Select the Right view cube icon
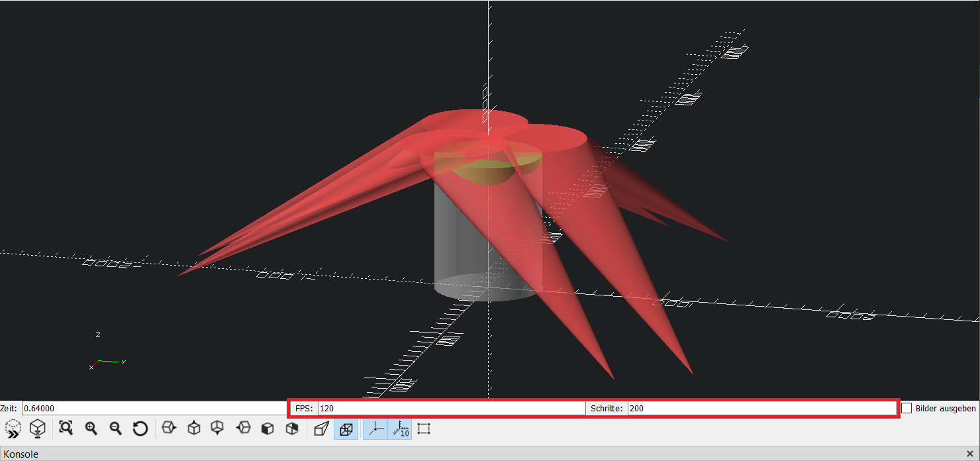 [x=170, y=429]
